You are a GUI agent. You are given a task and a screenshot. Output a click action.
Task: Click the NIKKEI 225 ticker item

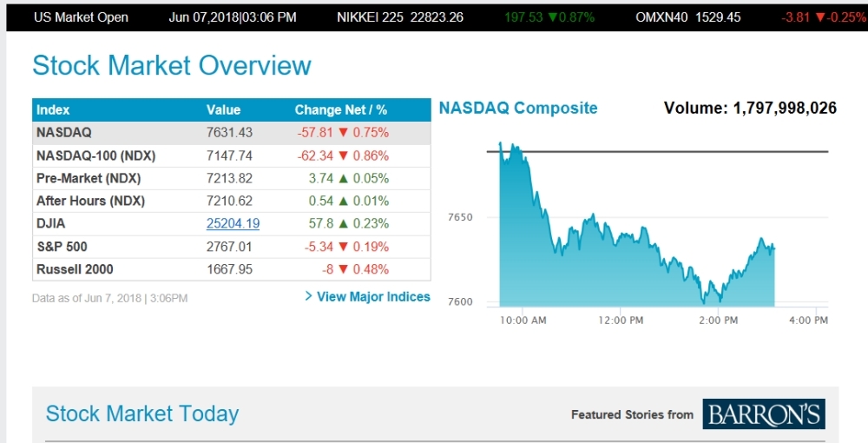(399, 17)
